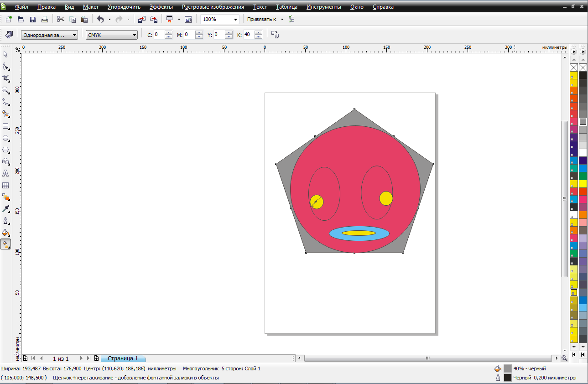588x384 pixels.
Task: Decrease the K value with down spinner
Action: click(x=259, y=37)
